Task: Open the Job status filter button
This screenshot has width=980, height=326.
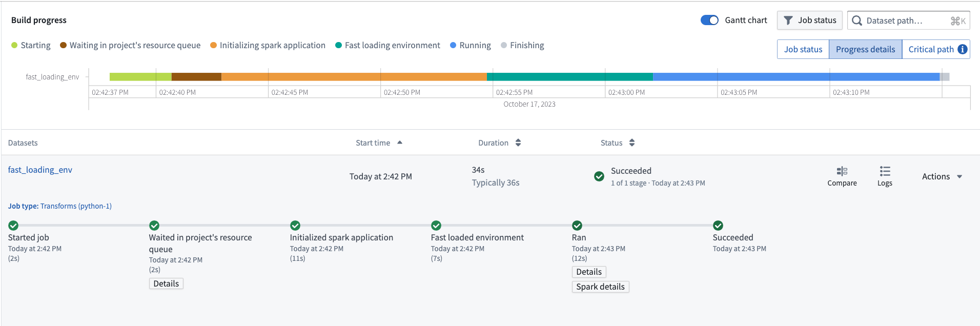Action: (x=810, y=20)
